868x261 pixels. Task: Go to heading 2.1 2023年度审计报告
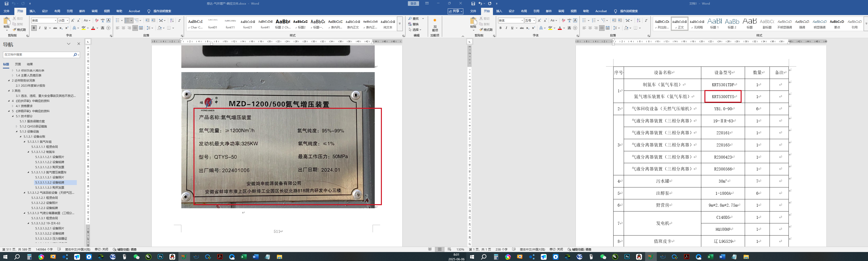(x=30, y=85)
